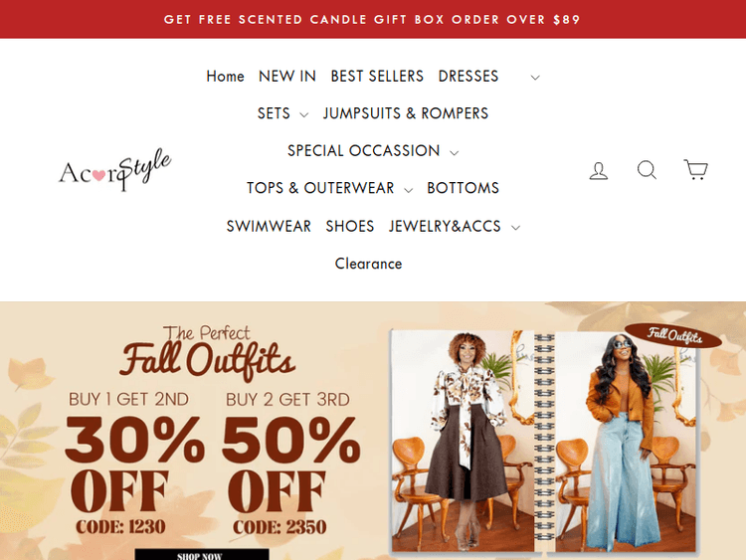Open the SHOES category
The image size is (746, 560).
point(350,226)
